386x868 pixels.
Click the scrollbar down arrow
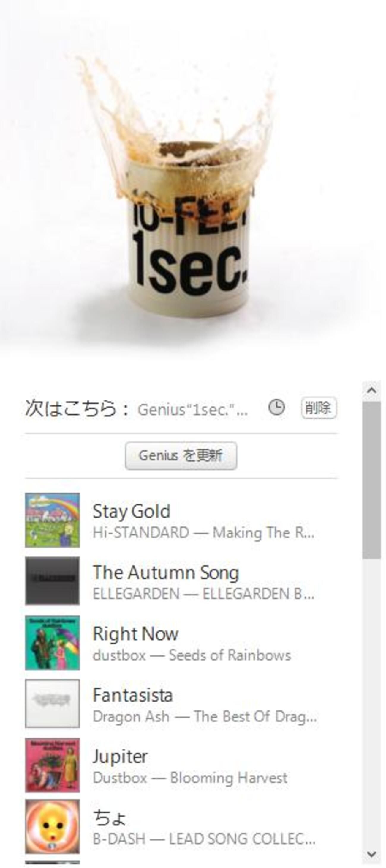(371, 854)
